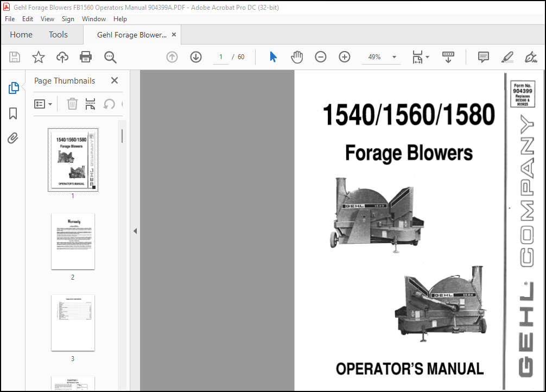Choose the Selection arrow tool
Screen dimensions: 546x392
point(274,57)
